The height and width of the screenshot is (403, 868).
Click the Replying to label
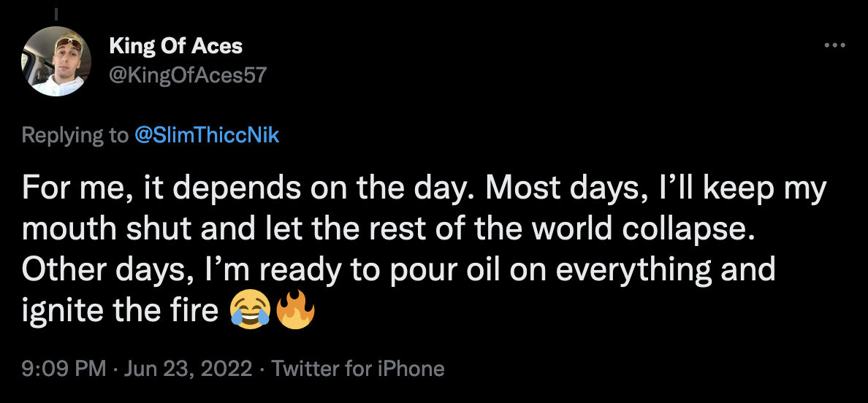click(x=74, y=135)
